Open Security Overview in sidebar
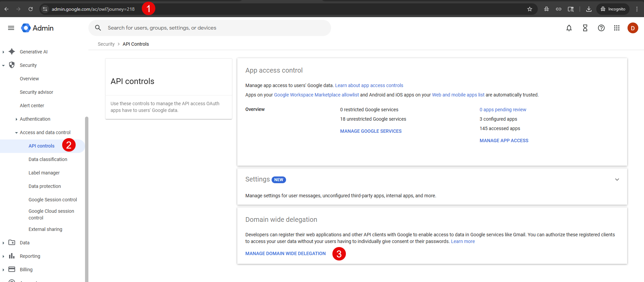Image resolution: width=644 pixels, height=282 pixels. (x=29, y=79)
